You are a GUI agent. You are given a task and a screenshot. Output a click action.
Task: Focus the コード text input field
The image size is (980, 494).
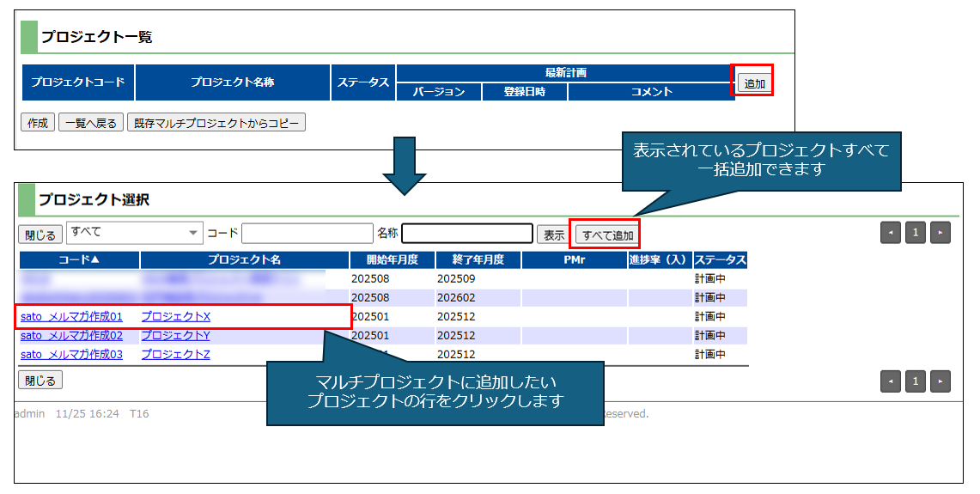(307, 234)
